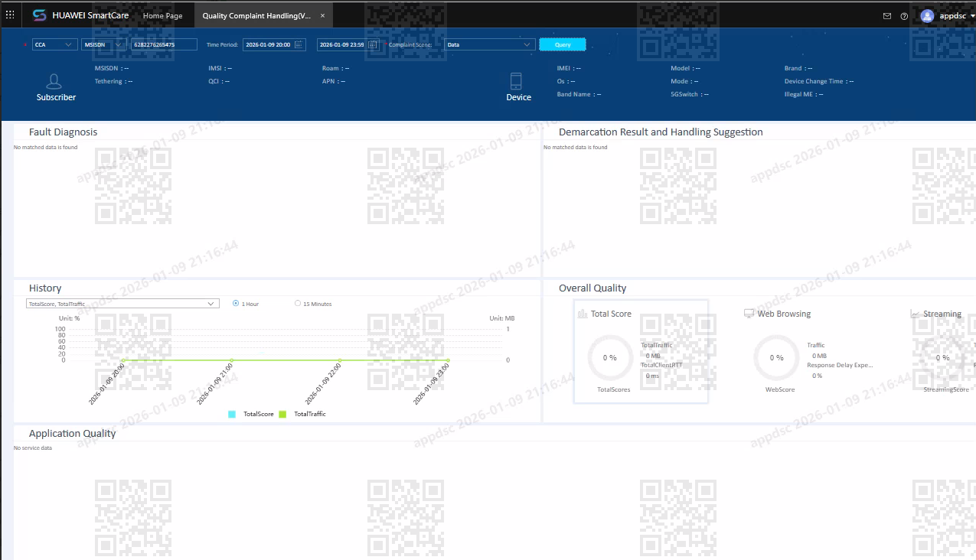This screenshot has width=976, height=560.
Task: Click the appdsc user avatar
Action: pos(927,15)
